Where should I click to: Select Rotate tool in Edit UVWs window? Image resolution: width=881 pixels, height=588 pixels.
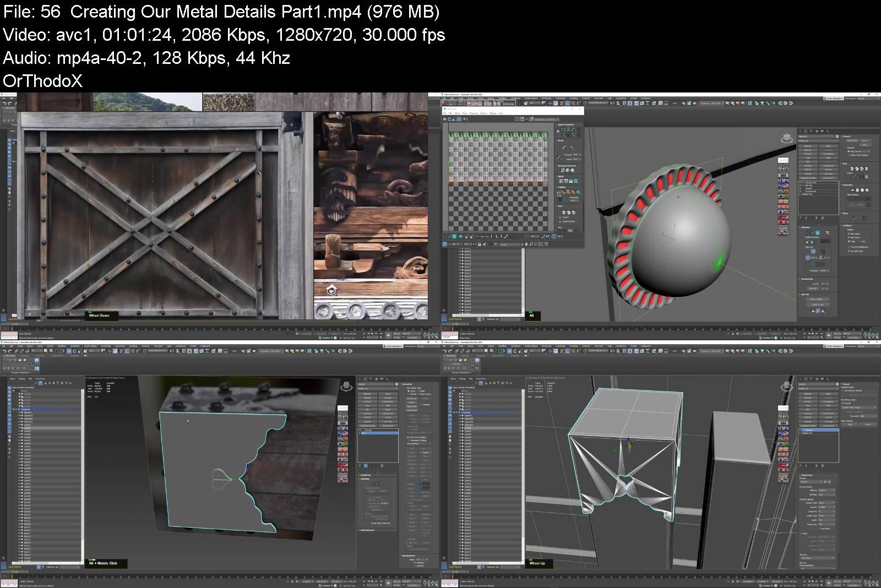449,119
